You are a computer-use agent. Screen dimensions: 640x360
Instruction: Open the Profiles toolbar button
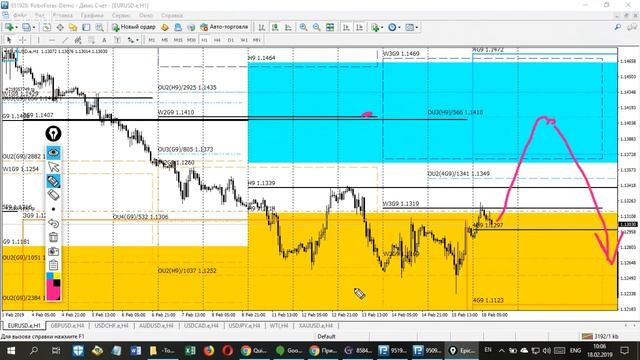pyautogui.click(x=26, y=27)
